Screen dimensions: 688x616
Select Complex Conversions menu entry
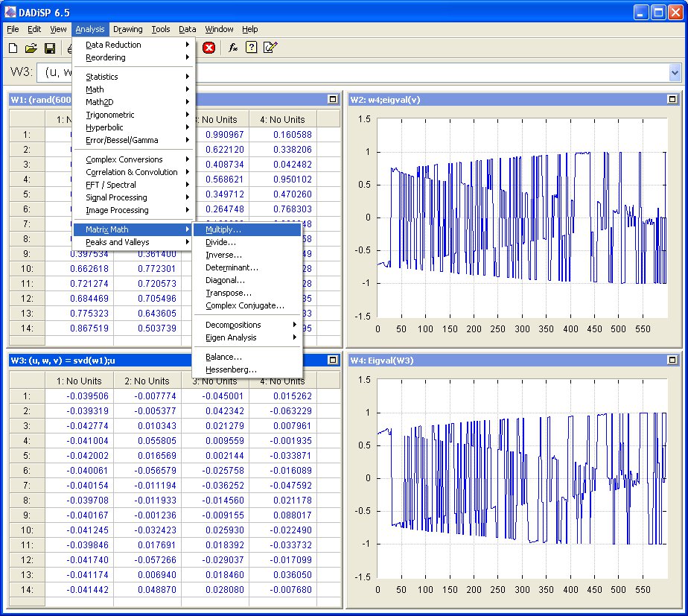[133, 160]
